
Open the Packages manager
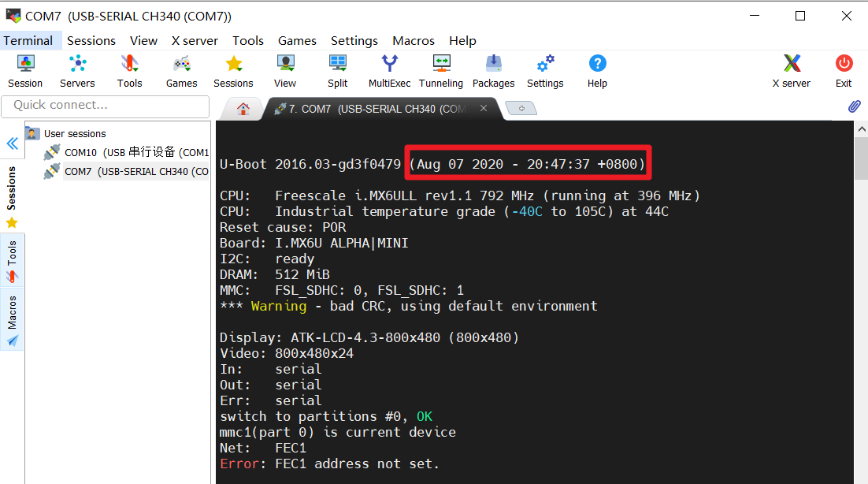pyautogui.click(x=493, y=69)
